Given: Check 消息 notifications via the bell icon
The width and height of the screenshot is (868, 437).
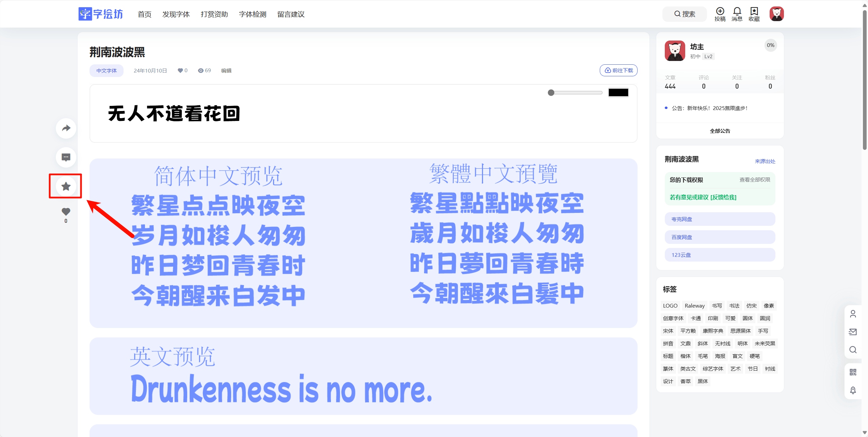Looking at the screenshot, I should click(x=737, y=14).
